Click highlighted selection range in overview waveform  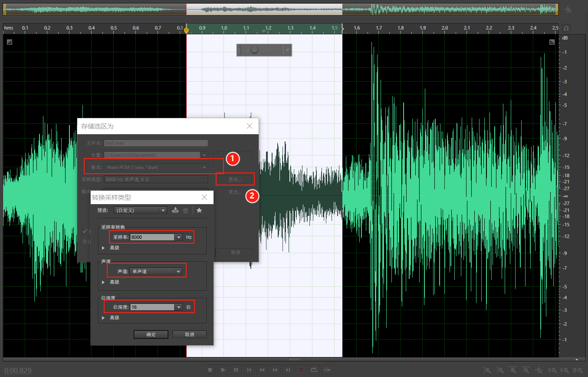point(264,9)
